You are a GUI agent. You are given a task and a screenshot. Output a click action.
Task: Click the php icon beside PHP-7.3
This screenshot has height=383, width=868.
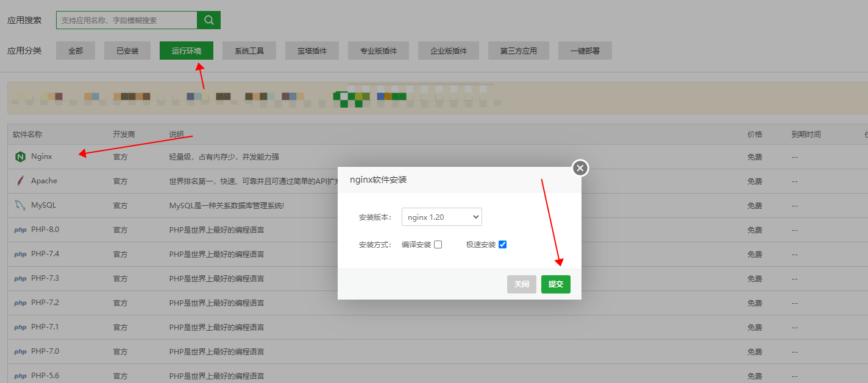coord(20,279)
